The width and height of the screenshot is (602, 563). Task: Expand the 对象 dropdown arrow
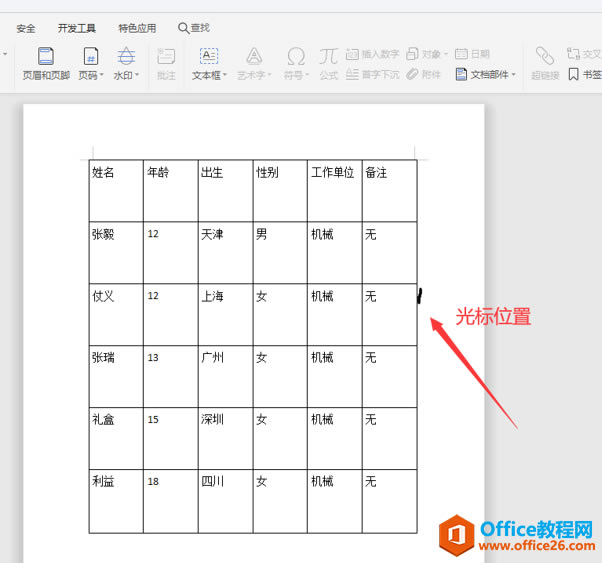coord(446,54)
